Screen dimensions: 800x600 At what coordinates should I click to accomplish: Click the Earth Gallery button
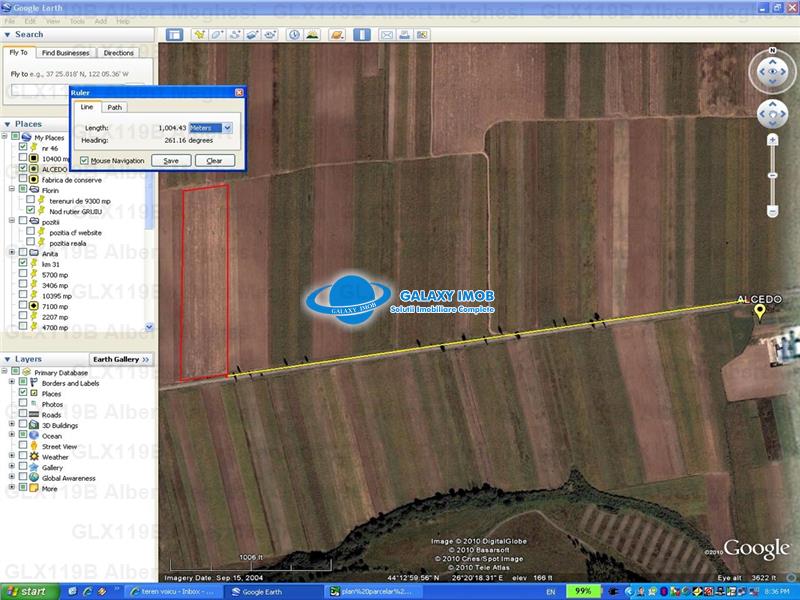coord(121,359)
